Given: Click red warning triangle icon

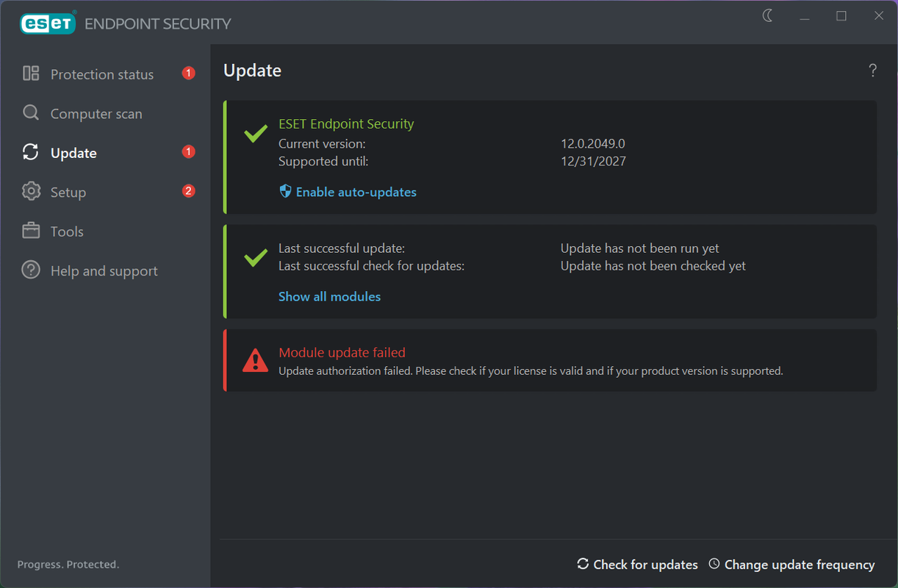Looking at the screenshot, I should (x=256, y=360).
